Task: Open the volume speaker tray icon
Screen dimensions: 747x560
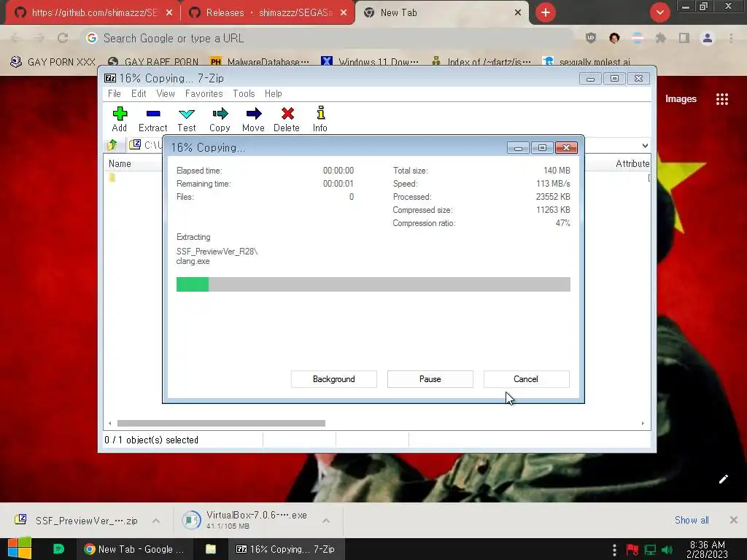Action: [x=667, y=550]
